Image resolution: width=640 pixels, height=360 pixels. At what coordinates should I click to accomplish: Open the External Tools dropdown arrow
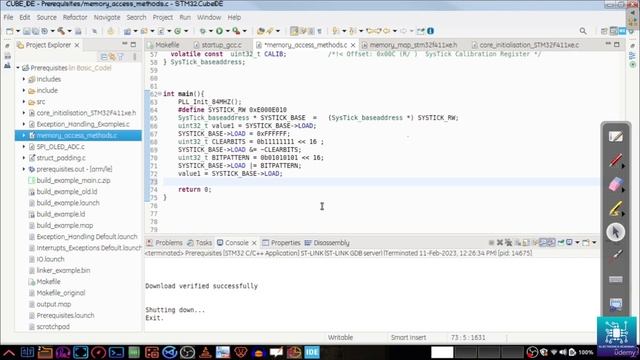[244, 31]
